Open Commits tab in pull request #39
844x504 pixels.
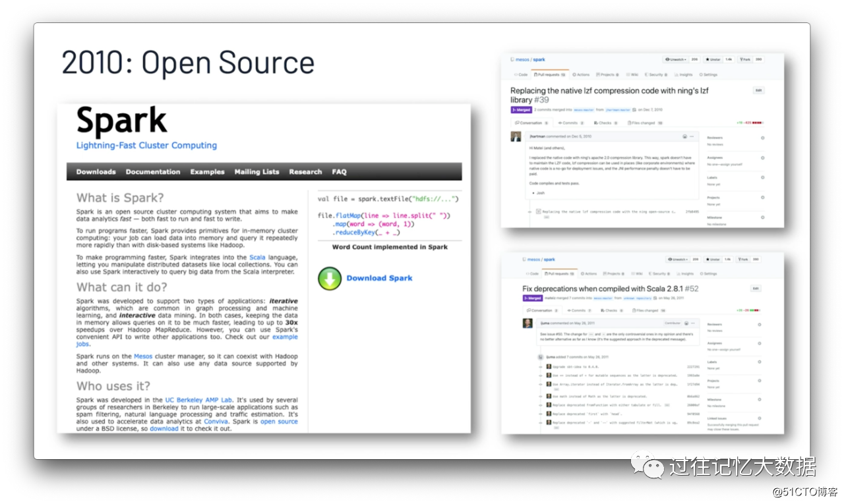click(x=571, y=123)
